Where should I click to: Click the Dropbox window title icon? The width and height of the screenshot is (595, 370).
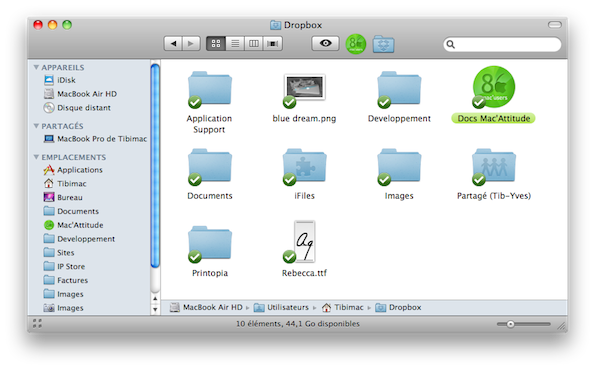click(275, 25)
